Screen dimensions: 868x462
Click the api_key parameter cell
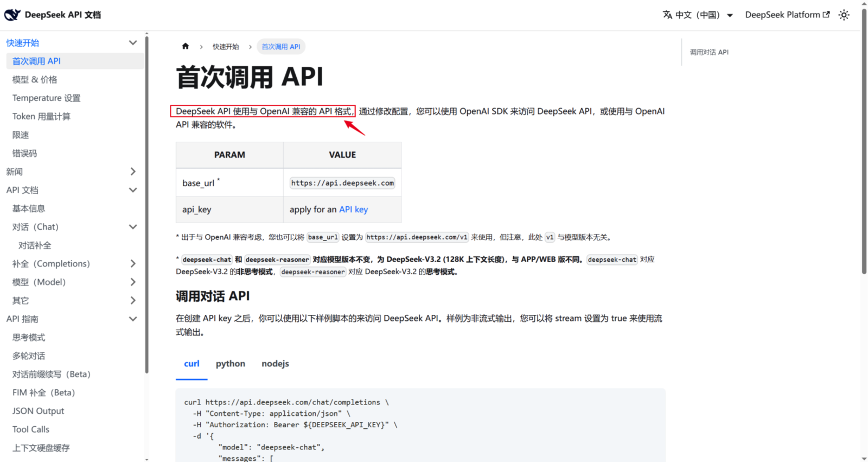click(x=229, y=210)
